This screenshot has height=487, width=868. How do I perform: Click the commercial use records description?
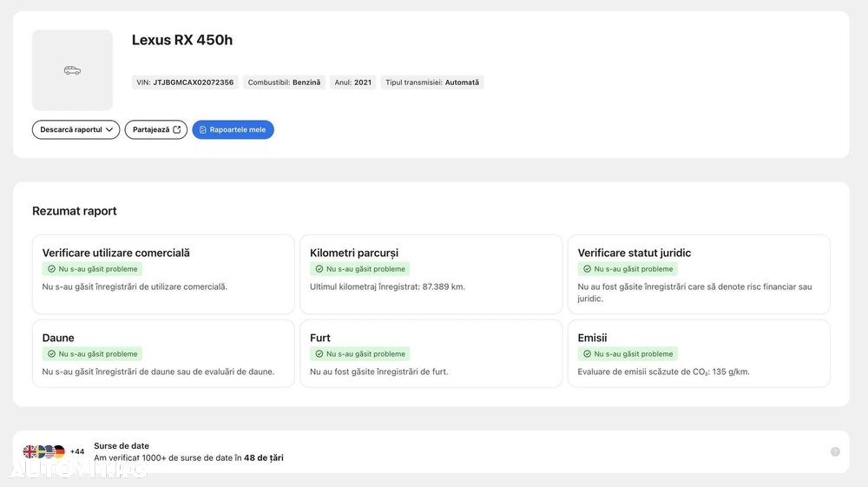135,286
